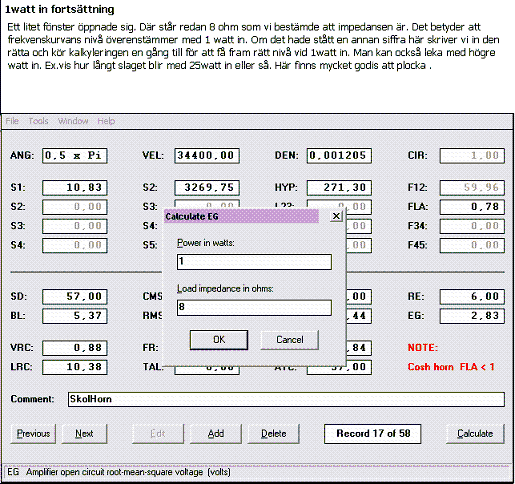Select the VRC field 0,88

(75, 348)
